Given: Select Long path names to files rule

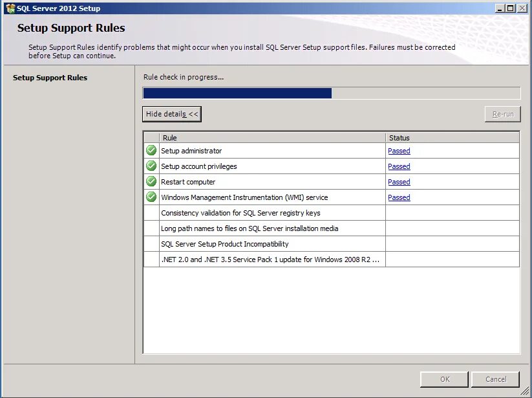Looking at the screenshot, I should (250, 228).
